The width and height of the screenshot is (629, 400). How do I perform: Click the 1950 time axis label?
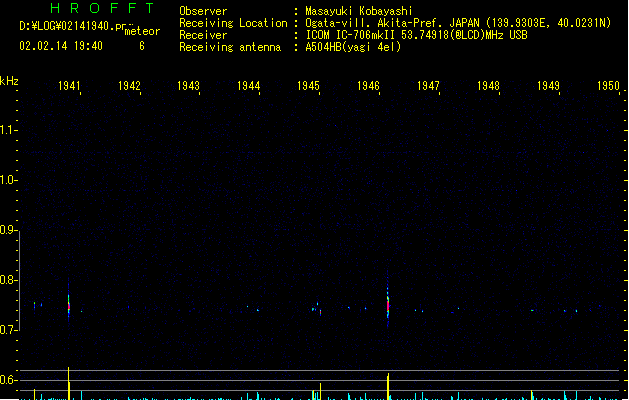click(609, 86)
